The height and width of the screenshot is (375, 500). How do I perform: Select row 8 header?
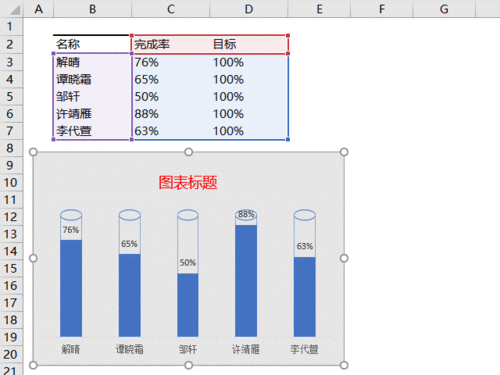pyautogui.click(x=10, y=148)
